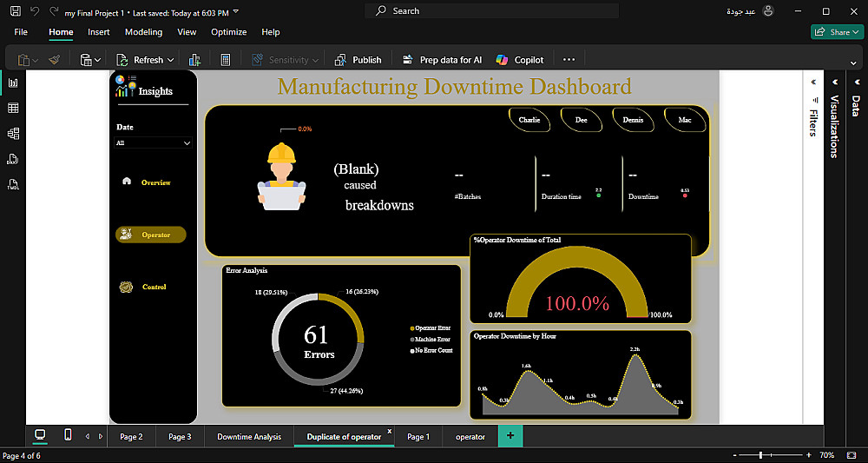This screenshot has width=868, height=463.
Task: Click the Undo arrow icon
Action: point(35,11)
